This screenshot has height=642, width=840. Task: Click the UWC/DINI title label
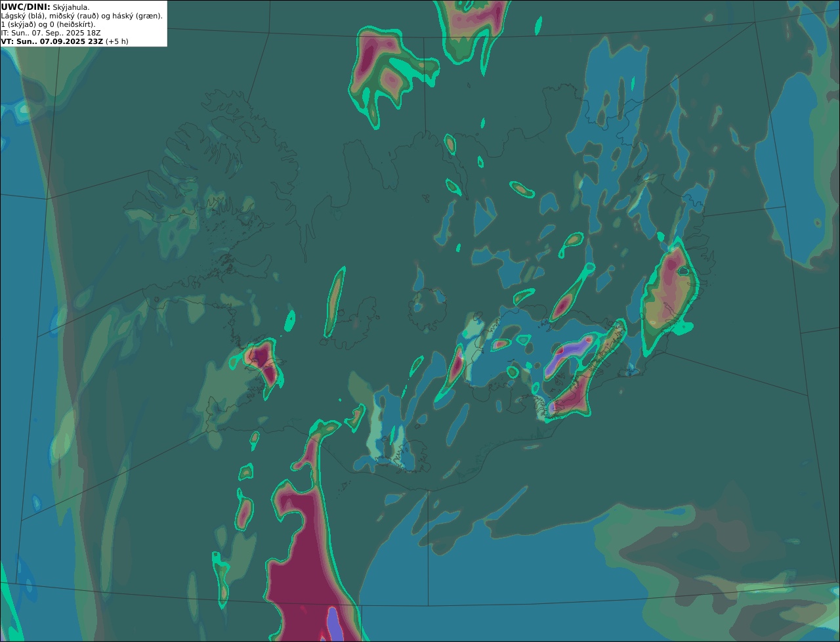[x=26, y=7]
